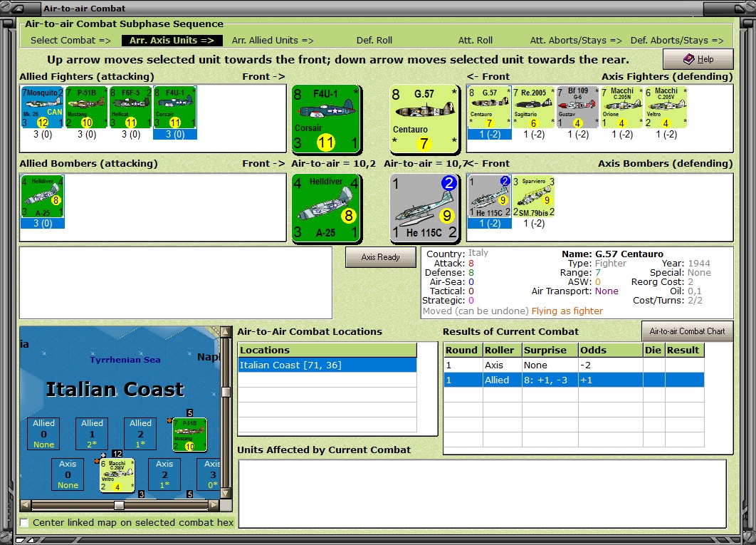This screenshot has width=756, height=545.
Task: Select the small F4U-1 Corsair counter in Allied list
Action: coord(174,107)
